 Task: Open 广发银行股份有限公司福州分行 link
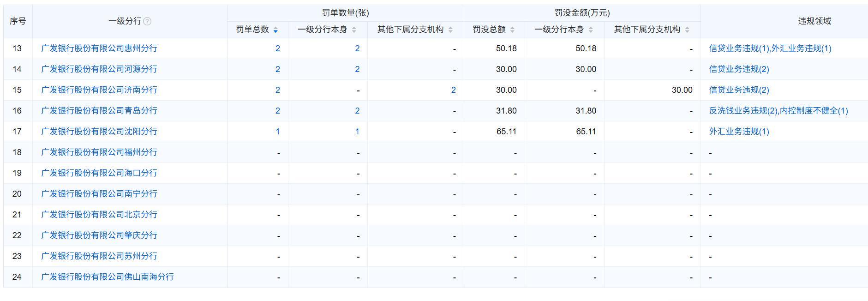(99, 152)
